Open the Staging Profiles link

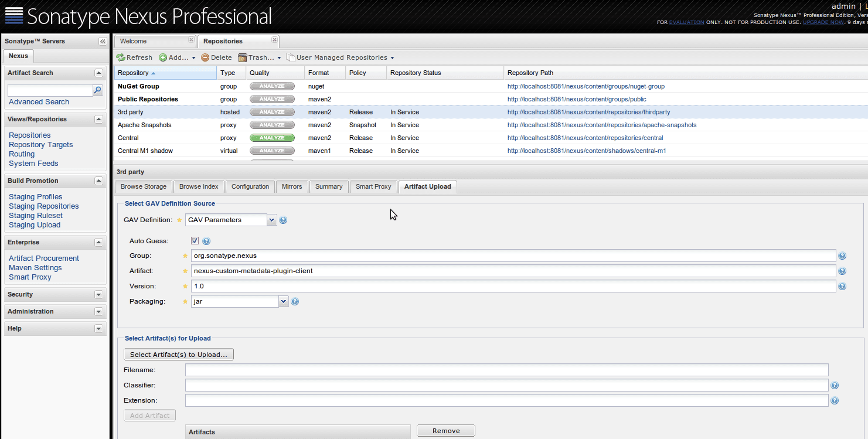[35, 197]
